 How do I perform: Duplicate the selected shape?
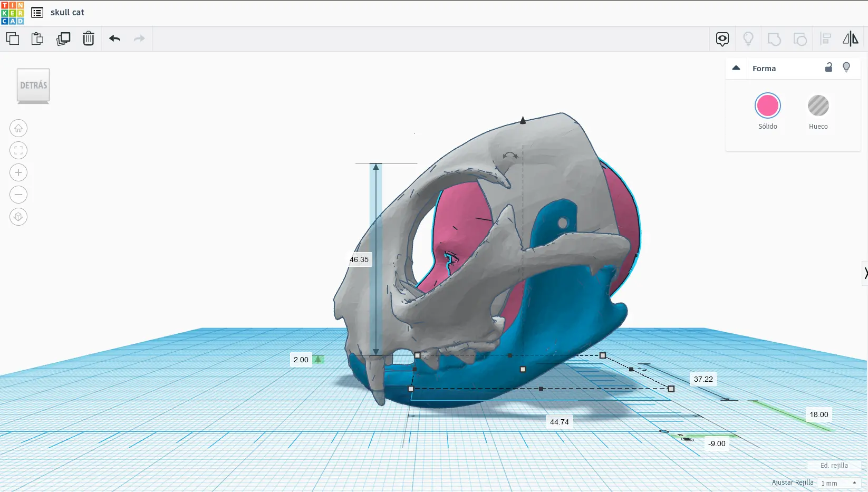click(x=63, y=38)
